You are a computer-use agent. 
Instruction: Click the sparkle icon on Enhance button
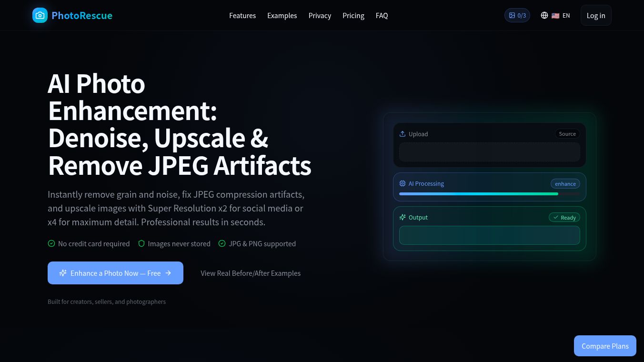[x=63, y=273]
